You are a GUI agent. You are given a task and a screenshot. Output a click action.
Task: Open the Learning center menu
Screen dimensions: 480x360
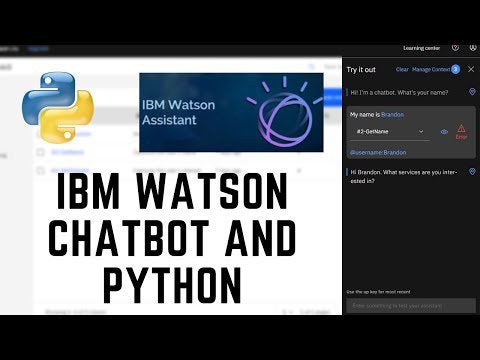pyautogui.click(x=422, y=48)
